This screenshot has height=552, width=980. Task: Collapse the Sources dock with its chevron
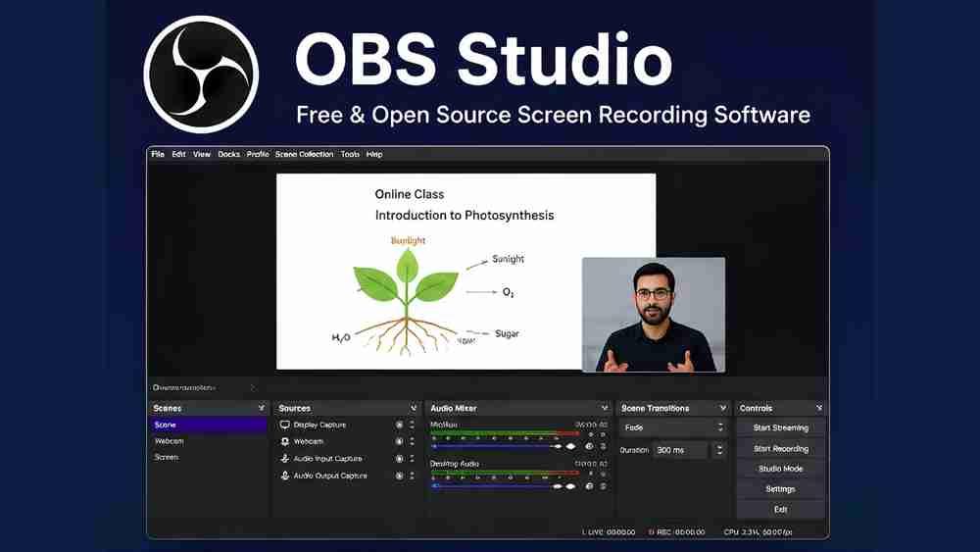414,408
